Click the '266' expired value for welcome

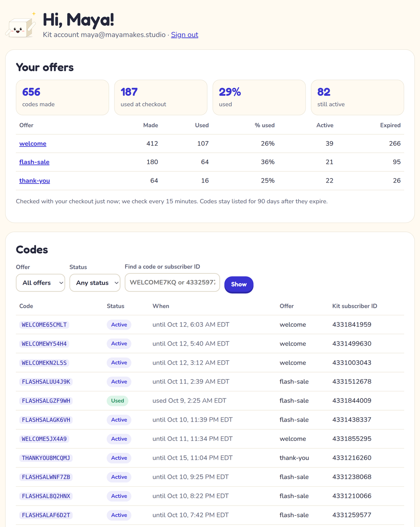[395, 144]
